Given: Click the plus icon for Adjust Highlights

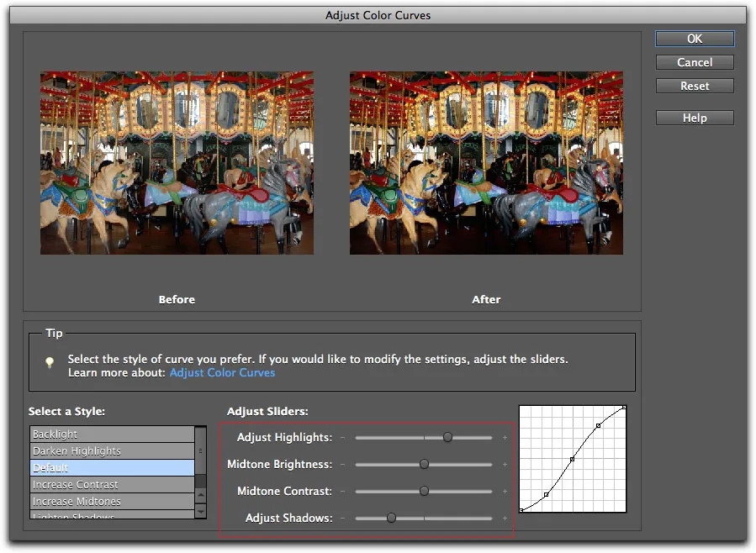Looking at the screenshot, I should (504, 437).
